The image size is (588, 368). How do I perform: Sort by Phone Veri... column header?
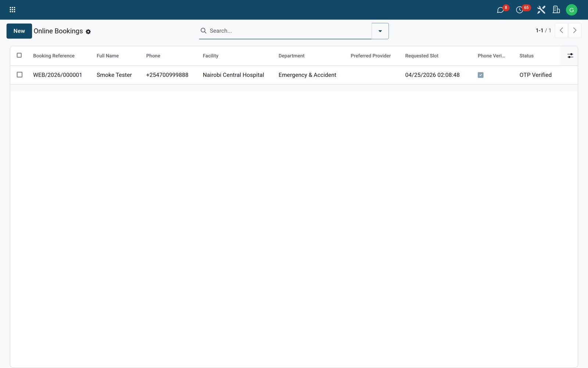(x=491, y=56)
